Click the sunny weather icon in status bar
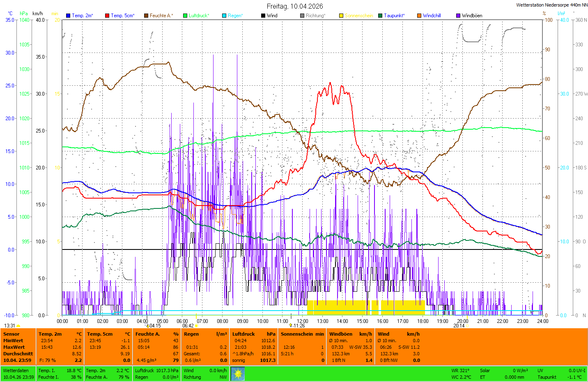The height and width of the screenshot is (382, 588). [238, 374]
